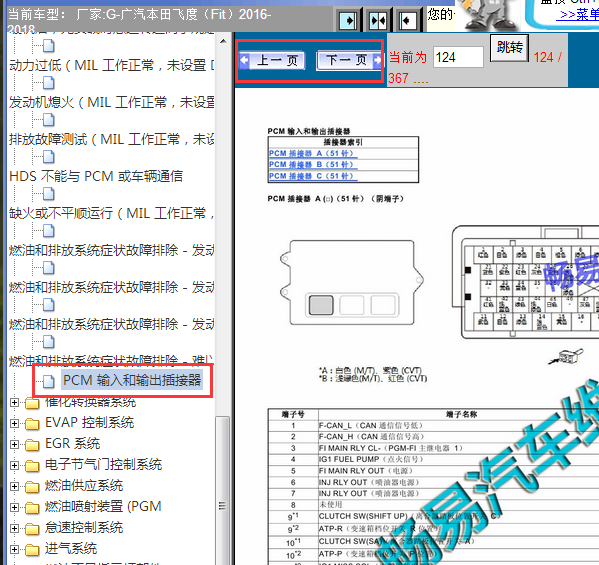
Task: Select tree item 动力过低 (MIL 工作正常
Action: [x=111, y=65]
